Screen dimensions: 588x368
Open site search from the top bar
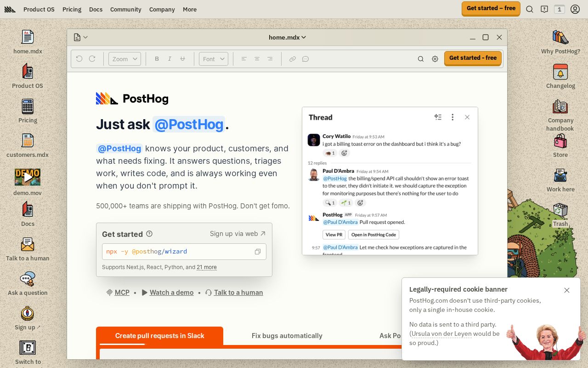click(x=530, y=9)
